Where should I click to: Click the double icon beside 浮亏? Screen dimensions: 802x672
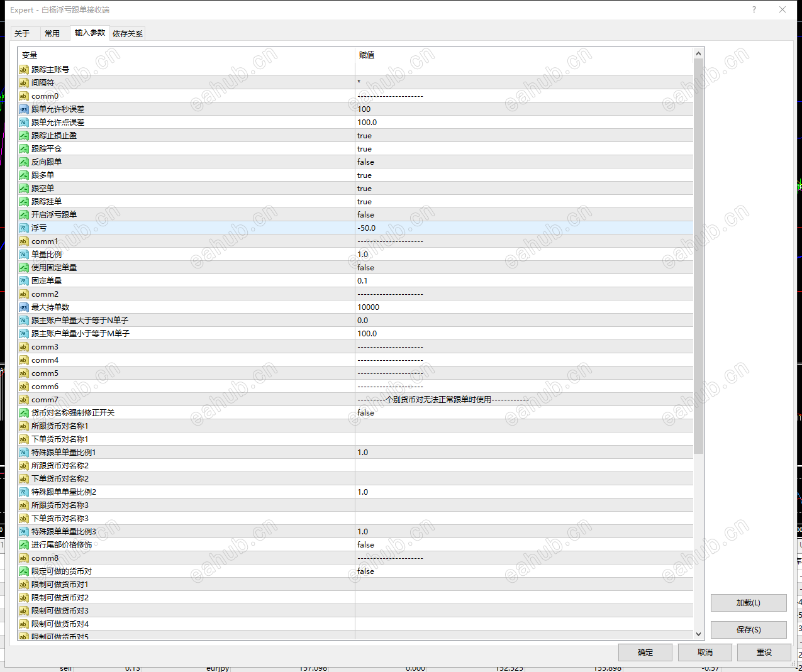click(24, 228)
